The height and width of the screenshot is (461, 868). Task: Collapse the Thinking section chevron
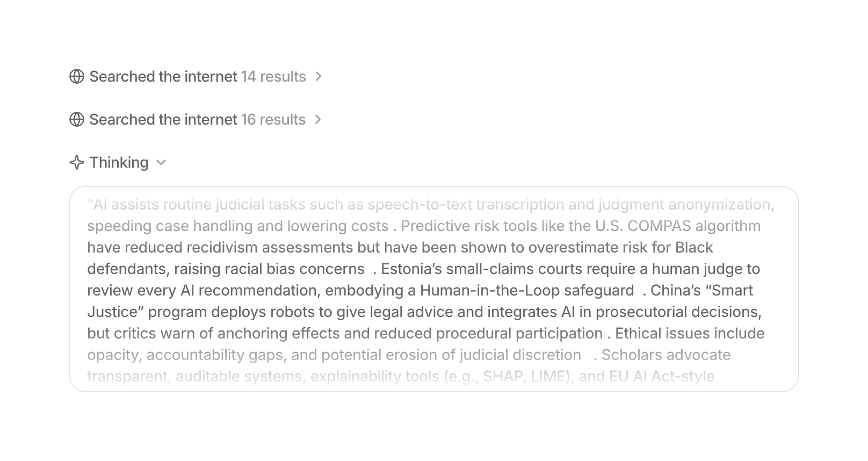pos(161,162)
